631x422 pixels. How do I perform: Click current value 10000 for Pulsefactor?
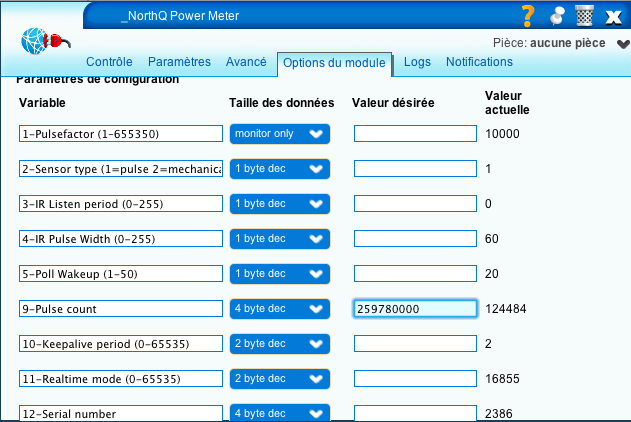coord(502,134)
